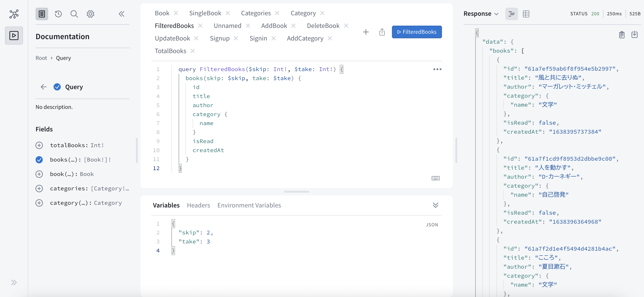Switch to the Categories tab

coord(256,13)
